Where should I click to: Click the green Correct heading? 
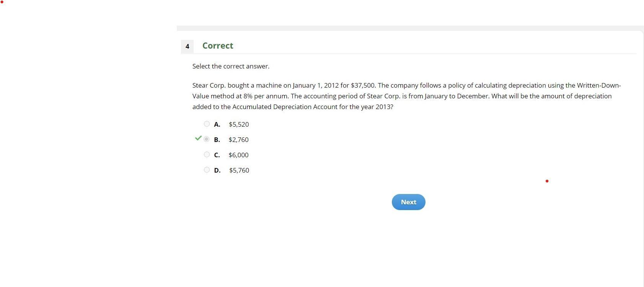218,46
